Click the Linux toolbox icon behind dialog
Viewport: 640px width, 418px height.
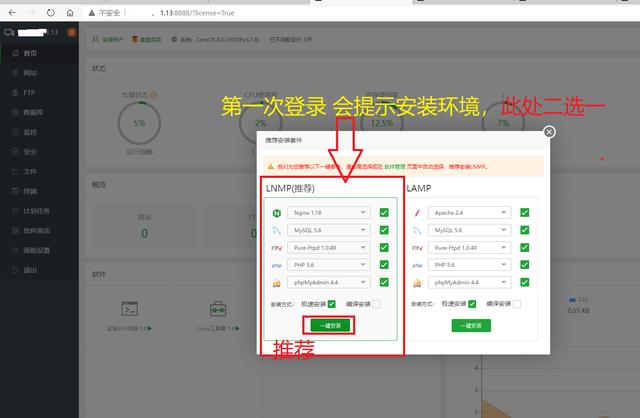pos(218,309)
